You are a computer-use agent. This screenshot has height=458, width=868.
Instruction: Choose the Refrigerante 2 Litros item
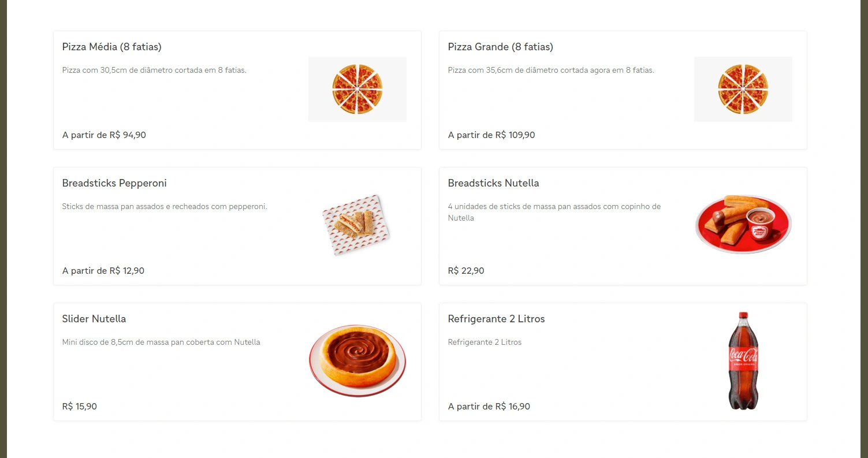[x=496, y=319]
